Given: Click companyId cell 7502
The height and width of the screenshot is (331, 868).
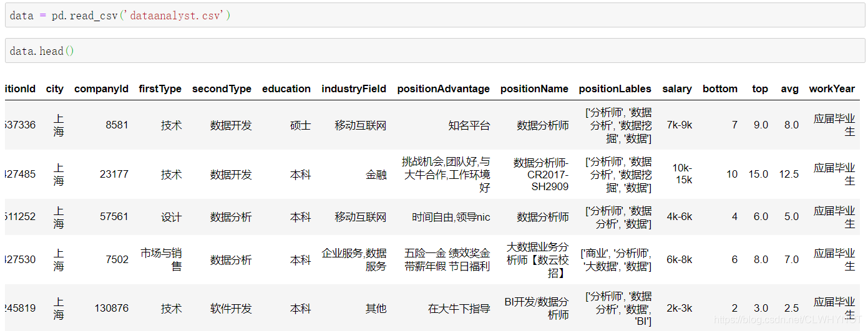Looking at the screenshot, I should pyautogui.click(x=117, y=259).
